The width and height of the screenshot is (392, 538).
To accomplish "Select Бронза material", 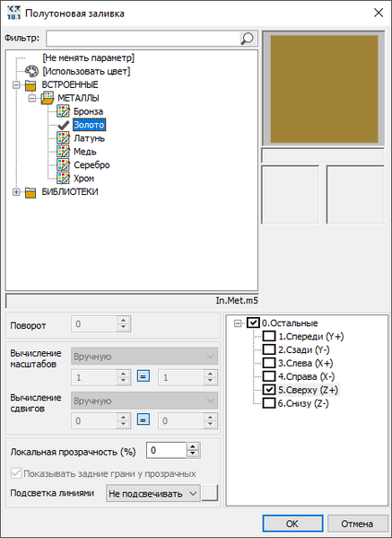I will (x=88, y=111).
